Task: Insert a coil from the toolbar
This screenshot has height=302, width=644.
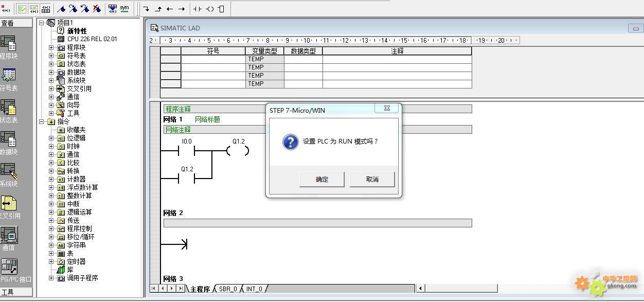Action: pyautogui.click(x=210, y=9)
